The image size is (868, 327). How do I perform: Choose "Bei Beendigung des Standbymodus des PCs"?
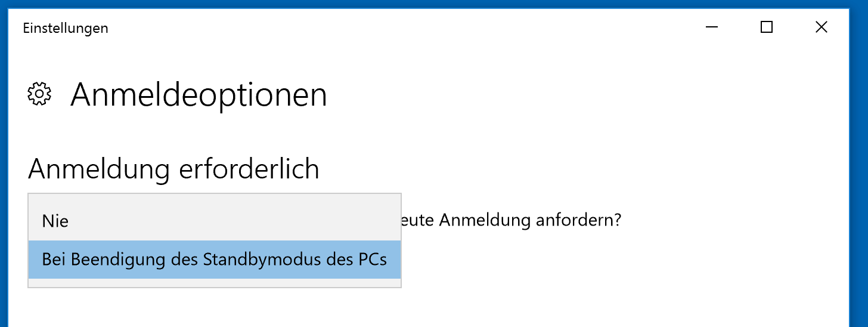(x=215, y=260)
